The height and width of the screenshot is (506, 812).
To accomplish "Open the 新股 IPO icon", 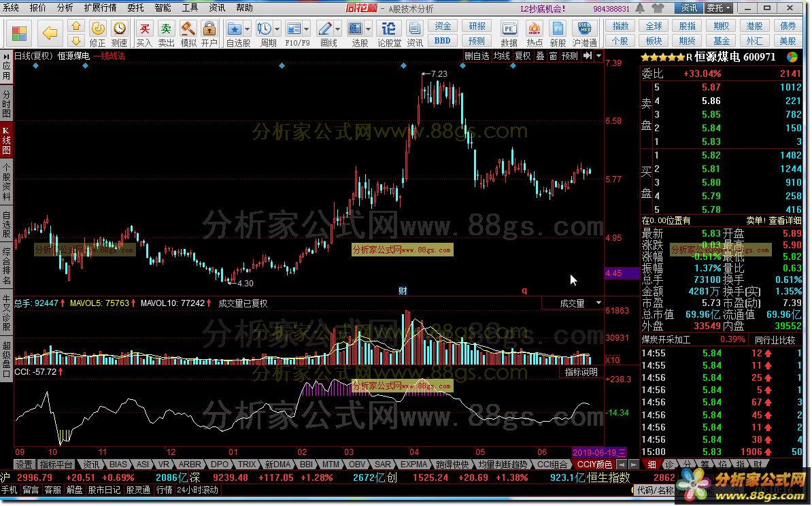I will [x=558, y=33].
